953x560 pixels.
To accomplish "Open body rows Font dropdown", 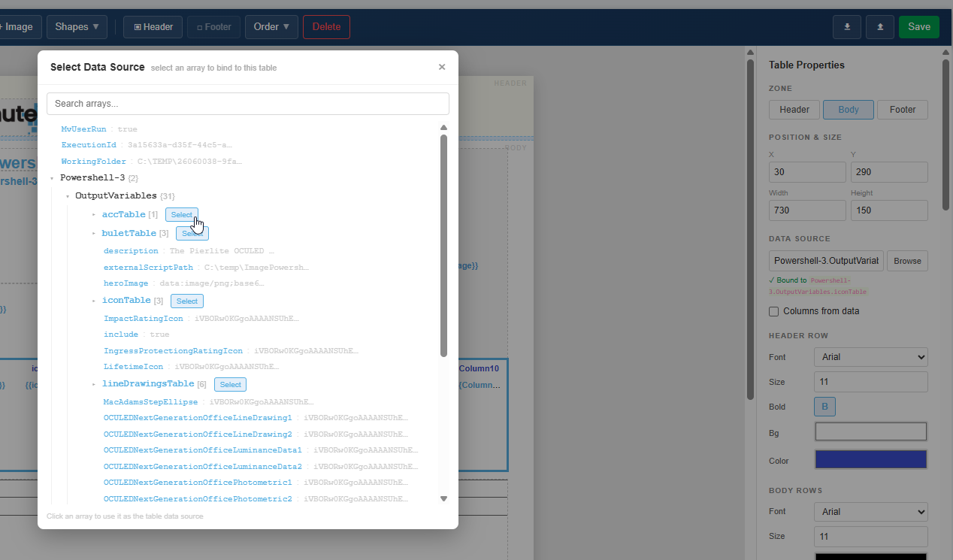I will (871, 512).
